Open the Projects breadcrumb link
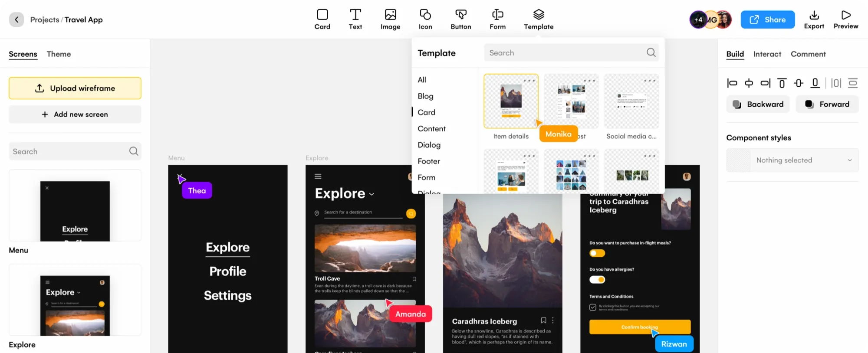The height and width of the screenshot is (353, 868). (x=44, y=20)
